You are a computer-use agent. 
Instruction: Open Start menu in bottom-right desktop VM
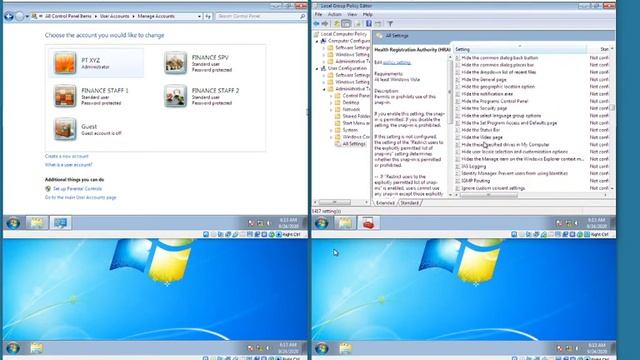(322, 348)
